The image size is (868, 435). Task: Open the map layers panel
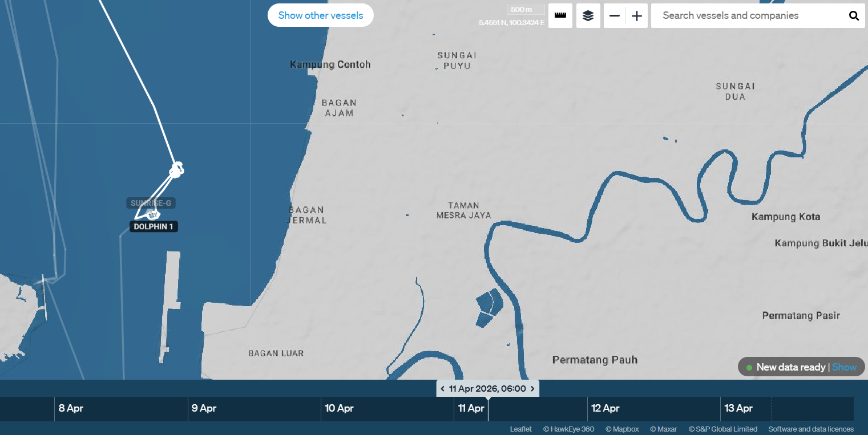[x=588, y=15]
